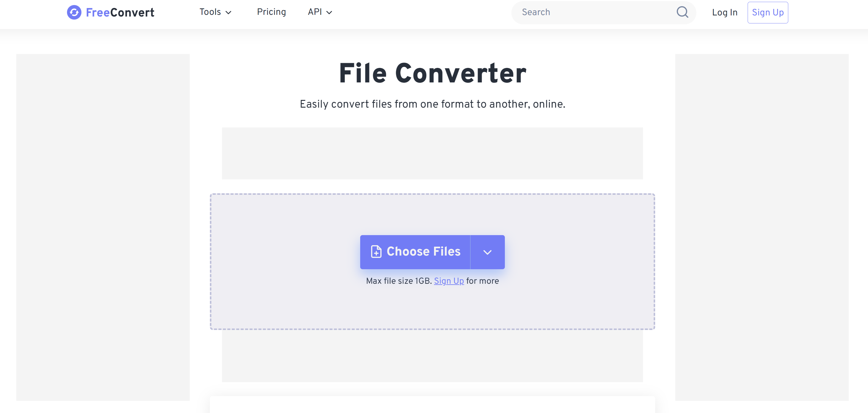Select the API menu label
The width and height of the screenshot is (868, 413).
(x=314, y=12)
